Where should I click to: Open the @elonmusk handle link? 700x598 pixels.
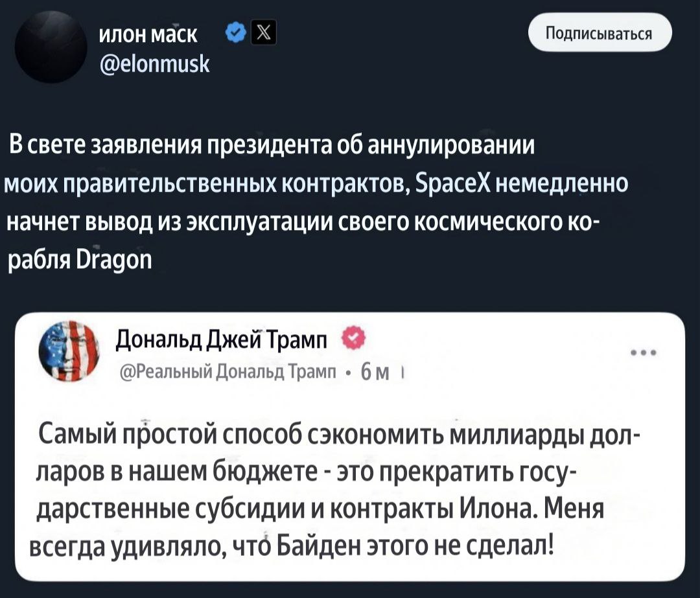154,63
